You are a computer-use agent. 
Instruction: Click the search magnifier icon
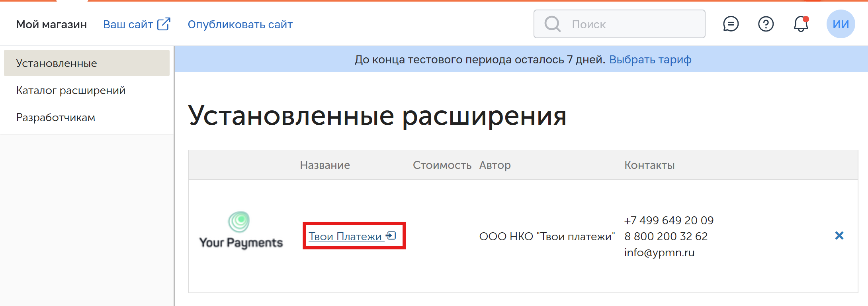point(552,24)
